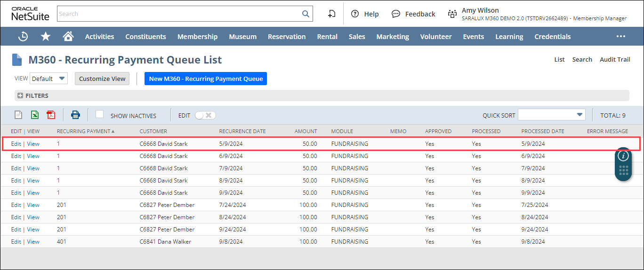Open the Membership menu
This screenshot has height=270, width=644.
[197, 36]
